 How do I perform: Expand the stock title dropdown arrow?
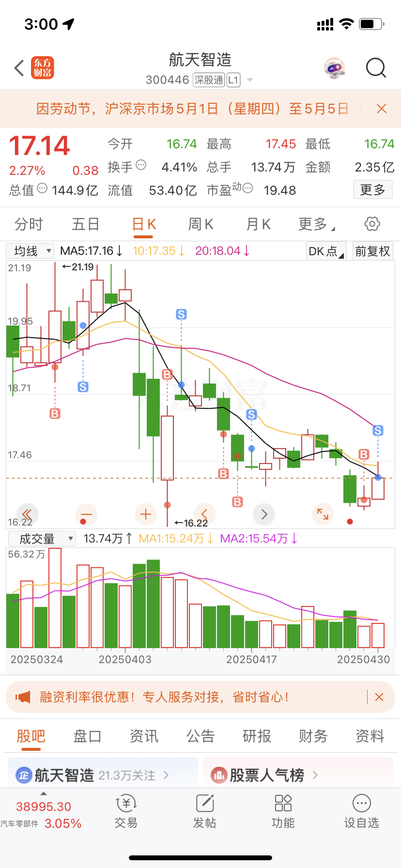click(250, 80)
